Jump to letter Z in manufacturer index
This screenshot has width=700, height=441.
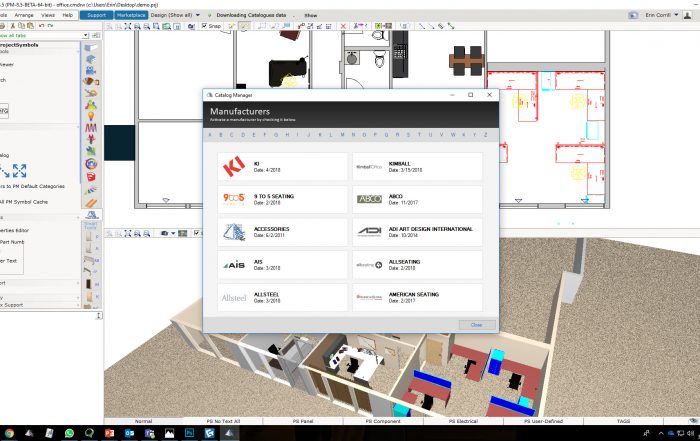485,135
